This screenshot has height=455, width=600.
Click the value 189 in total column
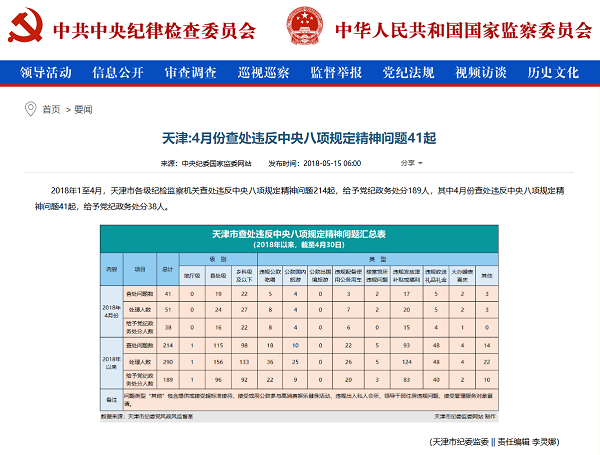pyautogui.click(x=168, y=380)
